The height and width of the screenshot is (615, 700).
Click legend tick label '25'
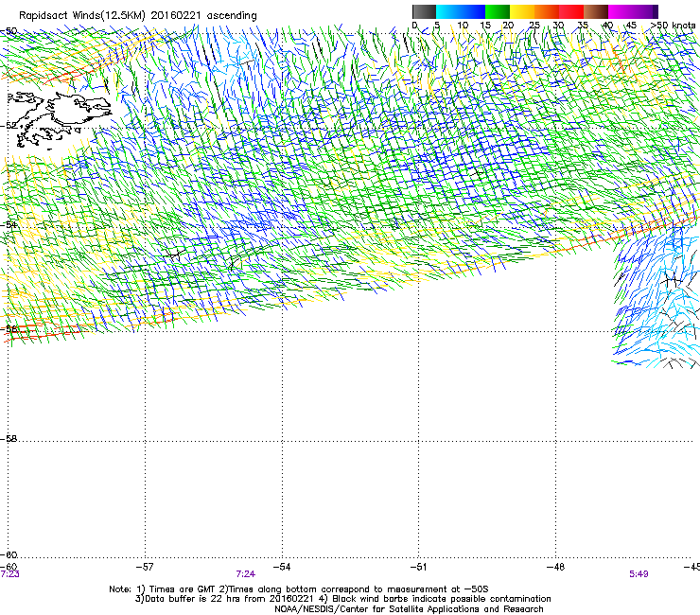[534, 26]
